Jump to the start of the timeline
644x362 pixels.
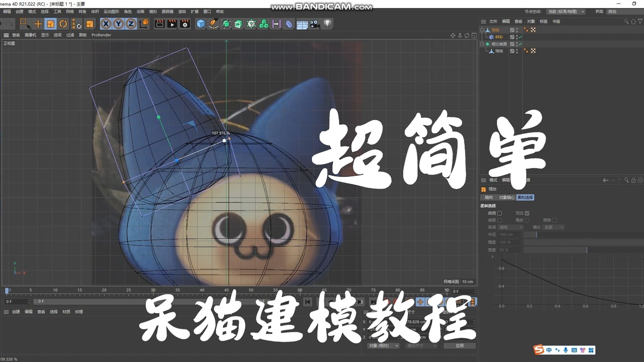308,302
